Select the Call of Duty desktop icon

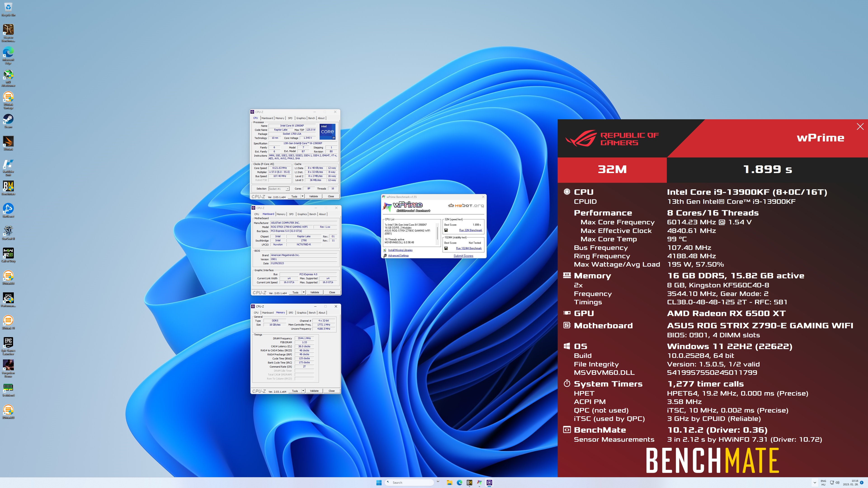(8, 255)
